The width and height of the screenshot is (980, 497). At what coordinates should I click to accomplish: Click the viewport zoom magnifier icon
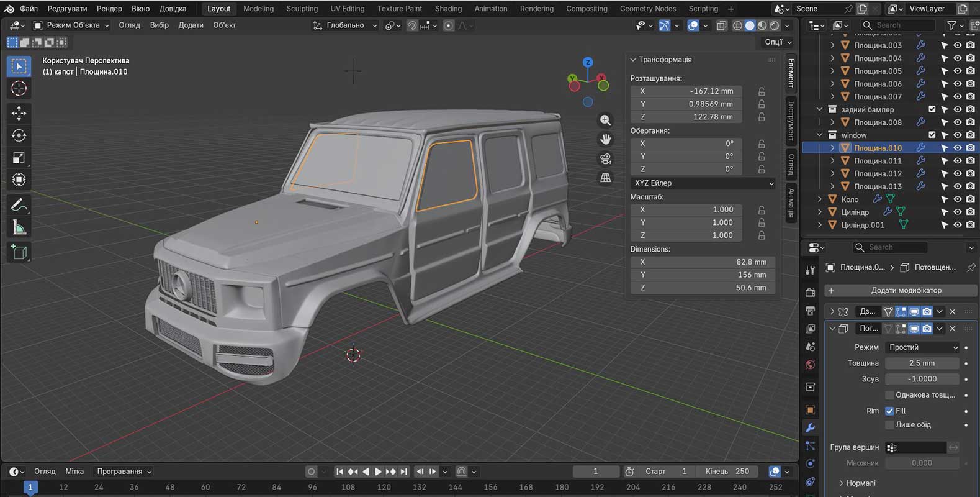pyautogui.click(x=605, y=120)
